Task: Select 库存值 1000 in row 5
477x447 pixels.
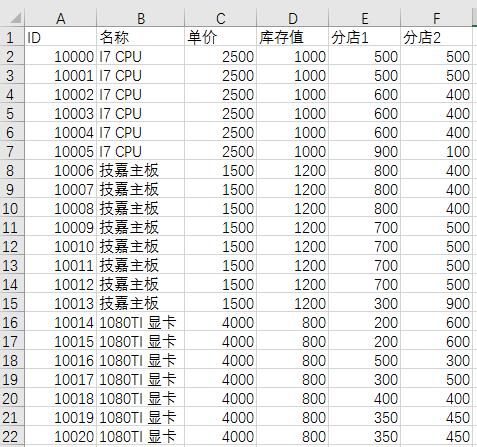Action: point(292,113)
